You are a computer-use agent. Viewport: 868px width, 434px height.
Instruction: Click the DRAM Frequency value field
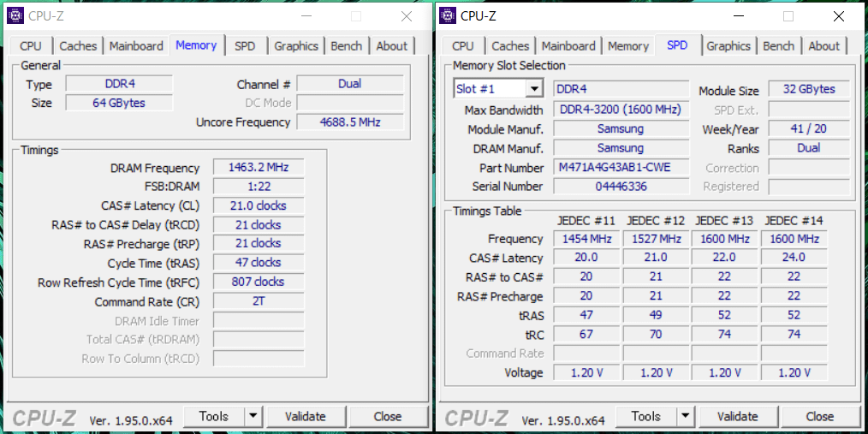(x=258, y=168)
